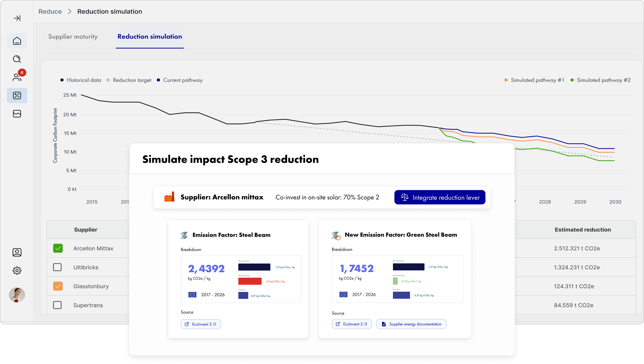Click the Integrate reduction lever button

[x=440, y=197]
